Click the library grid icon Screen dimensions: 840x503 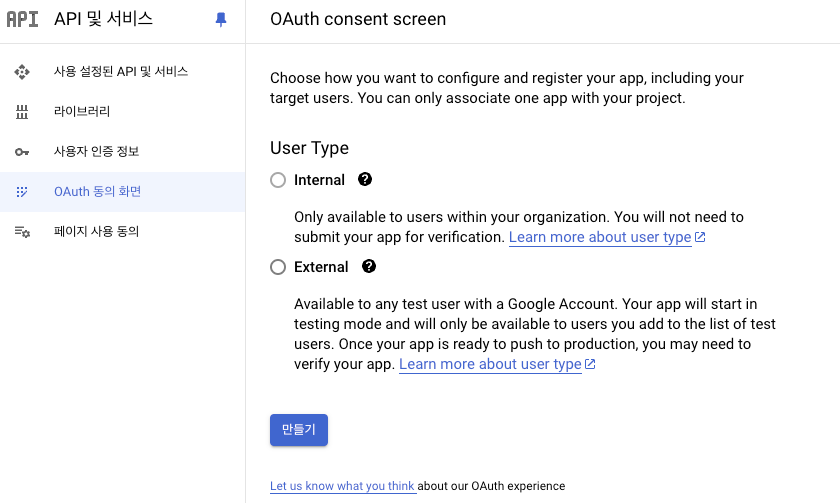[22, 112]
